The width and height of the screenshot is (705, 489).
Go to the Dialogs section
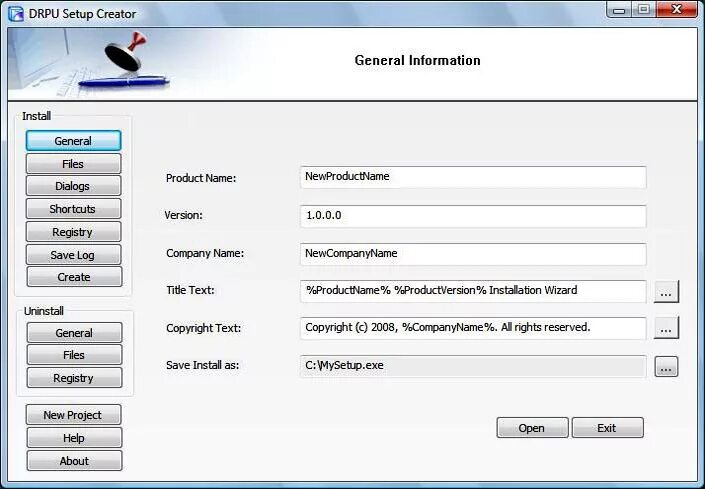pos(73,186)
